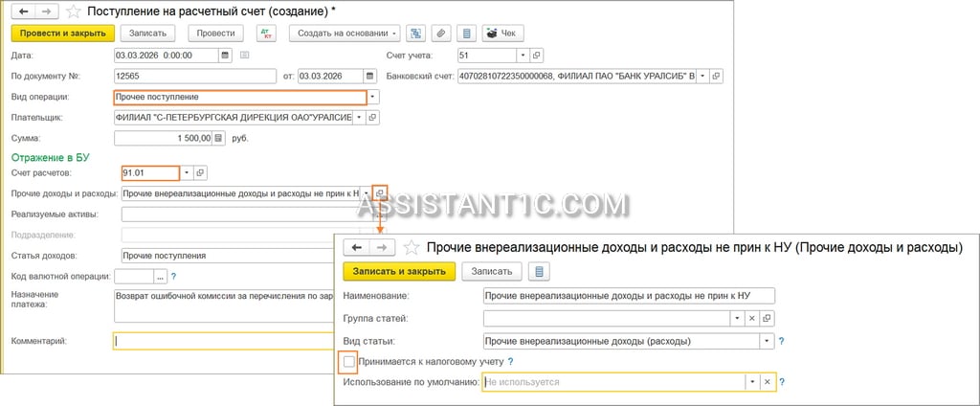Open the calendar picker for the от date
This screenshot has width=980, height=406.
tap(370, 76)
